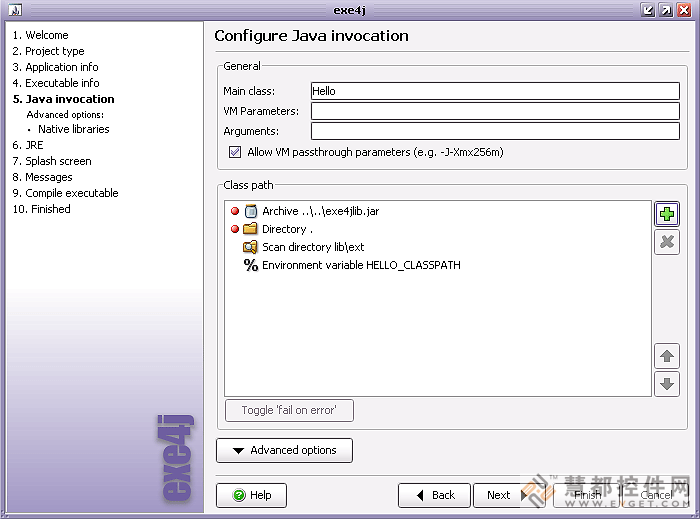Click the folder icon of the Directory entry
Image resolution: width=700 pixels, height=519 pixels.
coord(250,229)
